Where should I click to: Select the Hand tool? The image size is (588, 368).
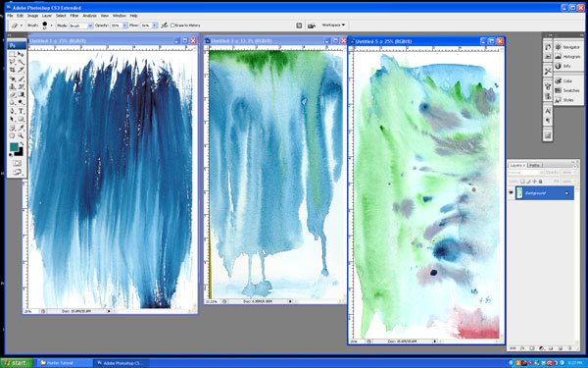click(12, 136)
